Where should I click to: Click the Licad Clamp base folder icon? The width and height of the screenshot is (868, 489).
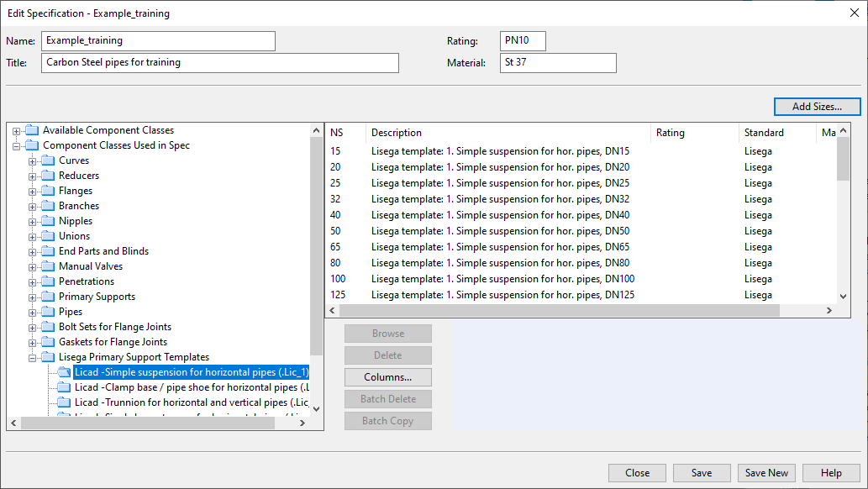64,387
